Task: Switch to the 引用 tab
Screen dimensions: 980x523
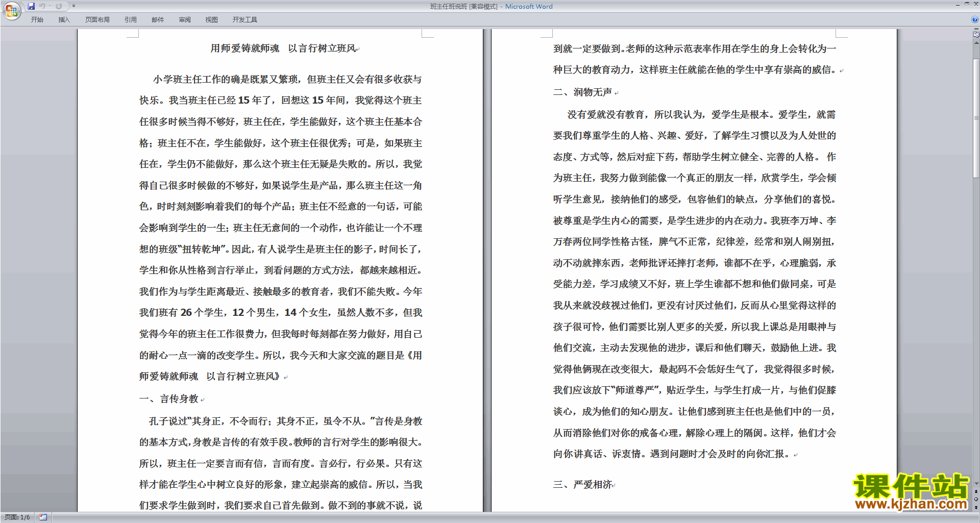Action: coord(131,20)
